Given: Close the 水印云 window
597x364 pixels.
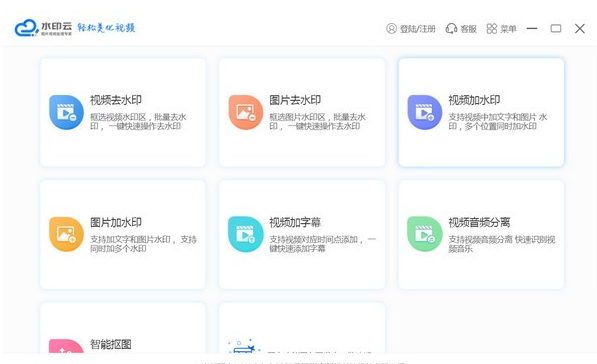Looking at the screenshot, I should click(580, 29).
